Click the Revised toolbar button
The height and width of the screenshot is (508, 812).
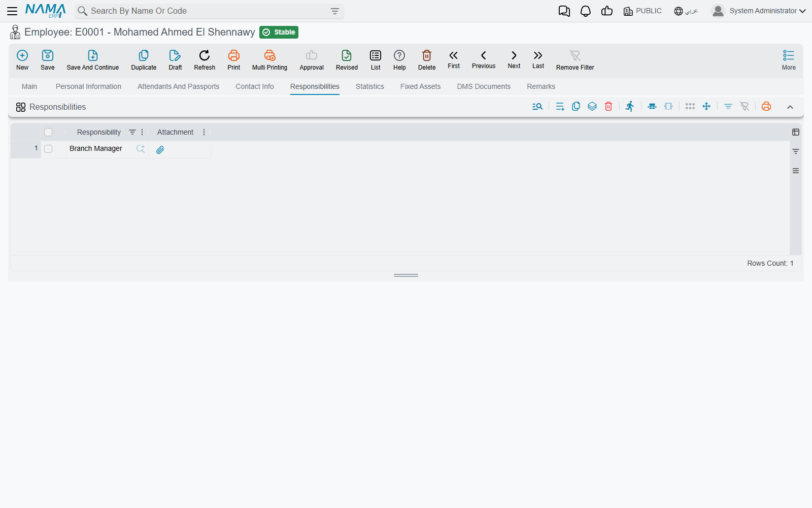point(347,60)
